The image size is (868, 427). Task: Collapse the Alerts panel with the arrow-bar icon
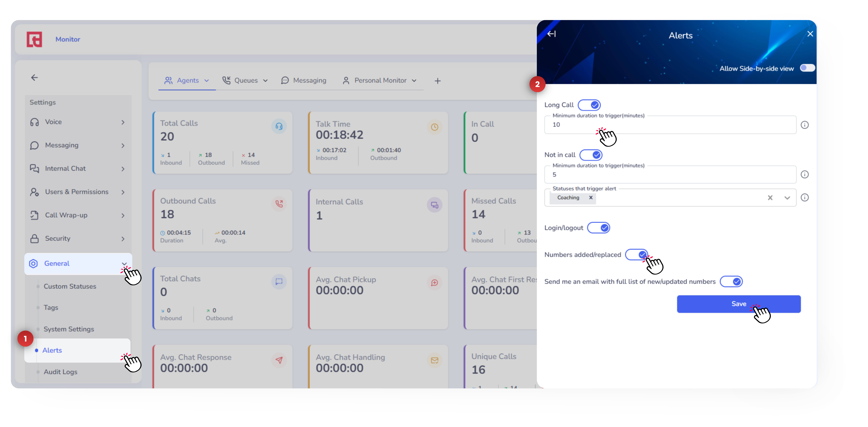tap(551, 34)
